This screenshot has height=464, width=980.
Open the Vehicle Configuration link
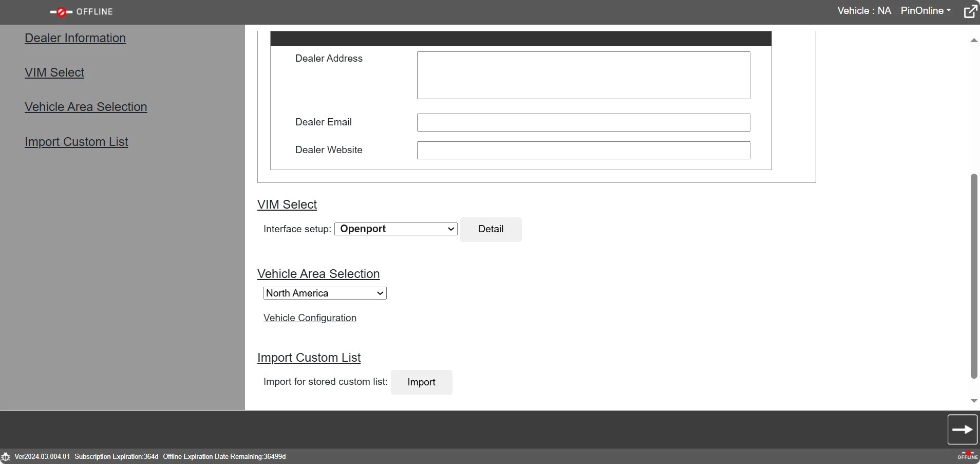(310, 318)
